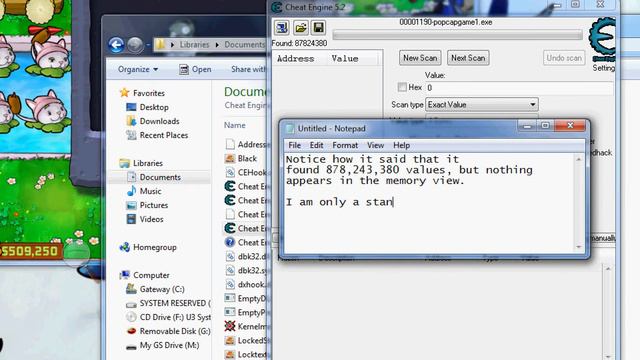Image resolution: width=640 pixels, height=360 pixels.
Task: Open Notepad Format menu
Action: (x=345, y=145)
